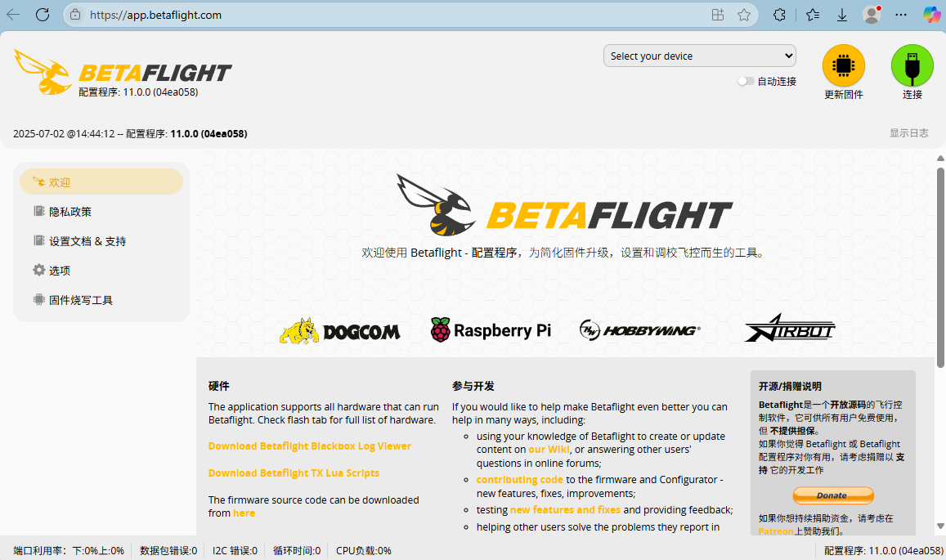
Task: Click the Raspberry Pi sponsor logo
Action: click(491, 330)
